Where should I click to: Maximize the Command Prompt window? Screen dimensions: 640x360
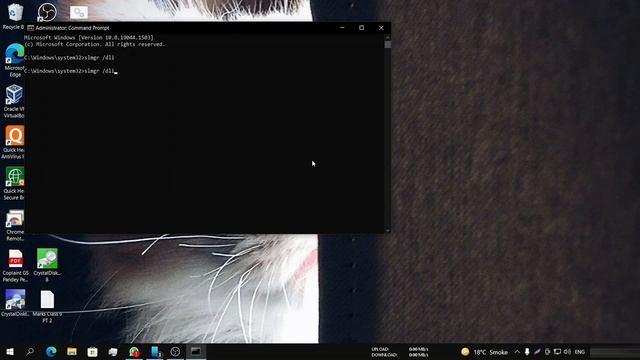pos(362,28)
